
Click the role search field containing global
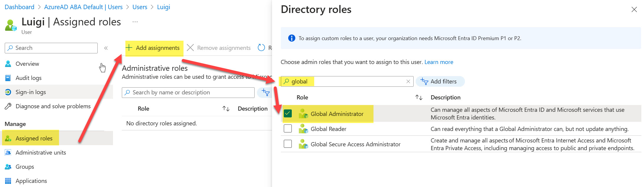(x=347, y=81)
